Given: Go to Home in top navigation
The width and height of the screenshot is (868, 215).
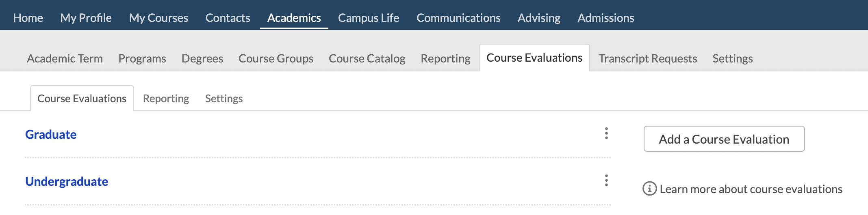Looking at the screenshot, I should tap(28, 18).
